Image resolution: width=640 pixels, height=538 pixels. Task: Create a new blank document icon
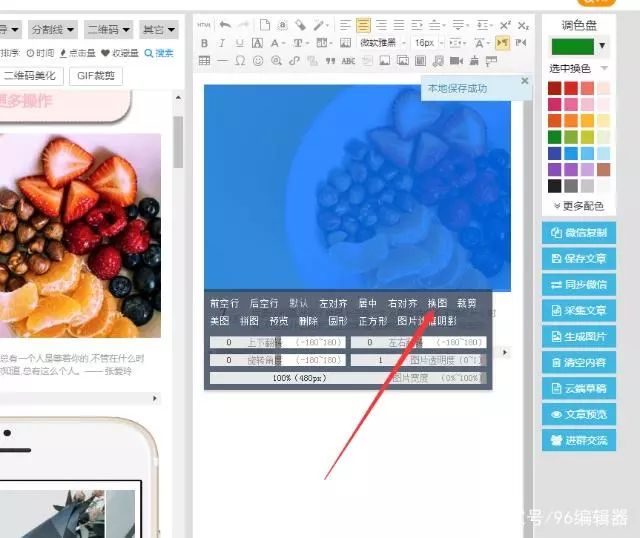point(265,25)
